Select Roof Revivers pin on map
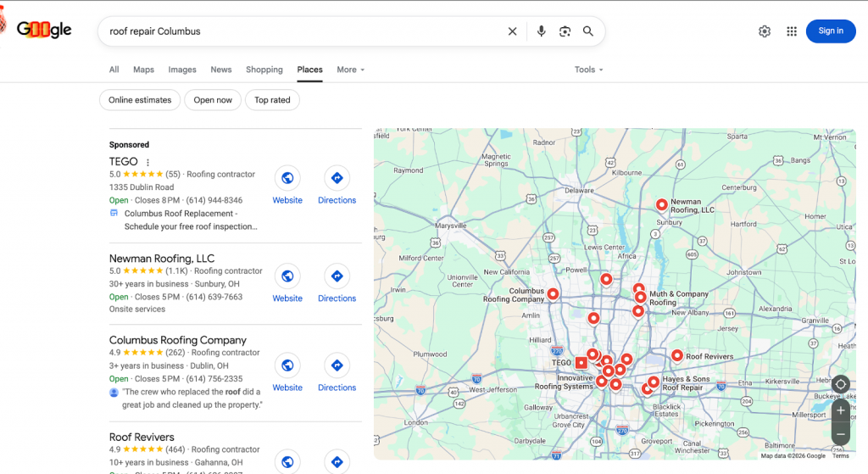The width and height of the screenshot is (868, 474). tap(677, 355)
